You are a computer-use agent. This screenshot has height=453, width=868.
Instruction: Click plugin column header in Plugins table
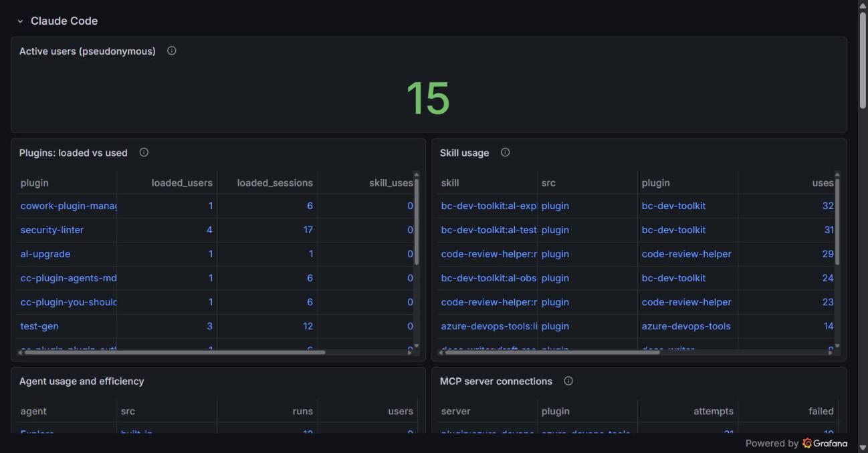click(x=34, y=183)
